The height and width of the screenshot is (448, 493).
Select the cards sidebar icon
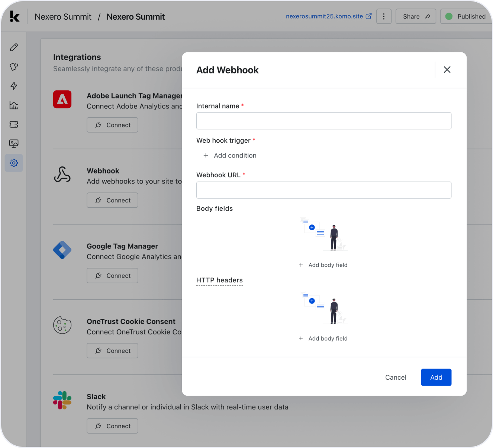pyautogui.click(x=14, y=66)
